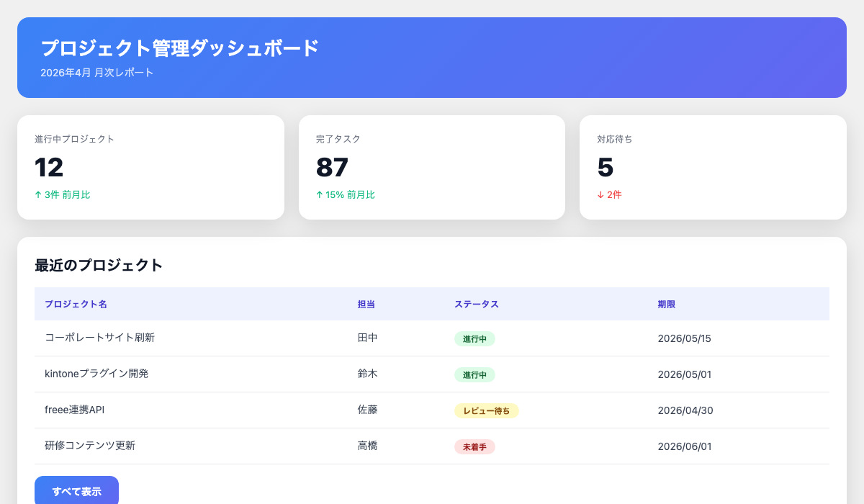Sort by the 期限 column header
The height and width of the screenshot is (504, 864).
tap(665, 304)
